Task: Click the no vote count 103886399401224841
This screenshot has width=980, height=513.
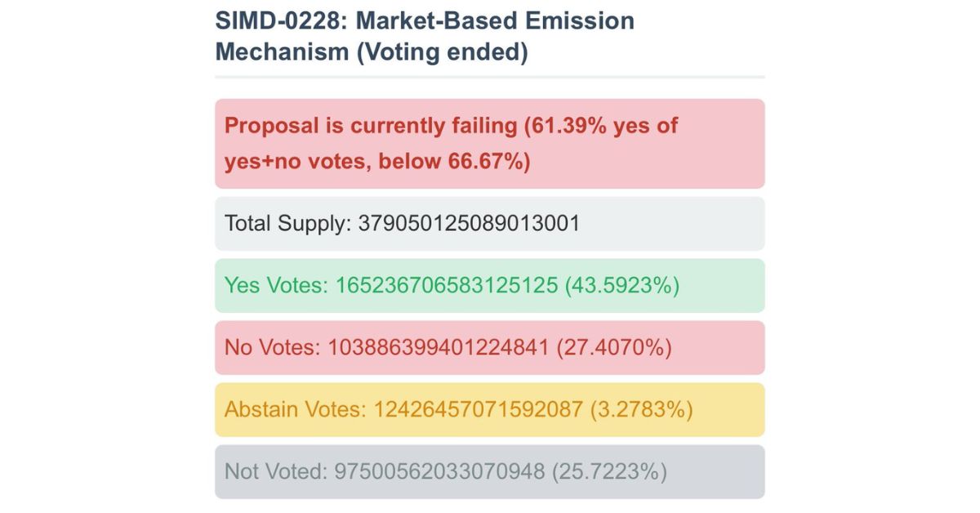Action: tap(438, 348)
